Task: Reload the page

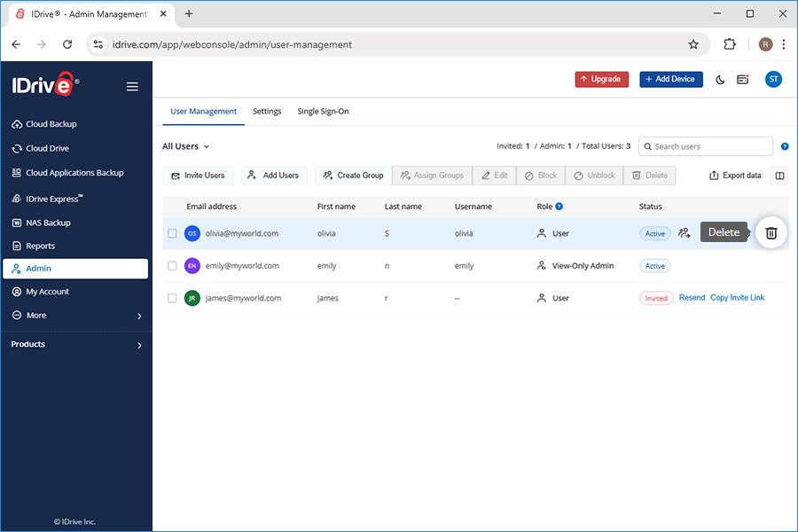Action: click(x=67, y=45)
